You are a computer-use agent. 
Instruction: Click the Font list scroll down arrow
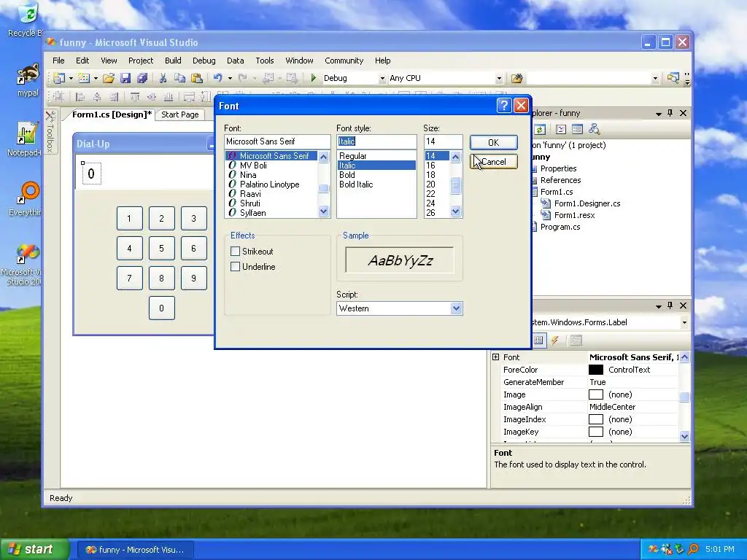point(324,211)
